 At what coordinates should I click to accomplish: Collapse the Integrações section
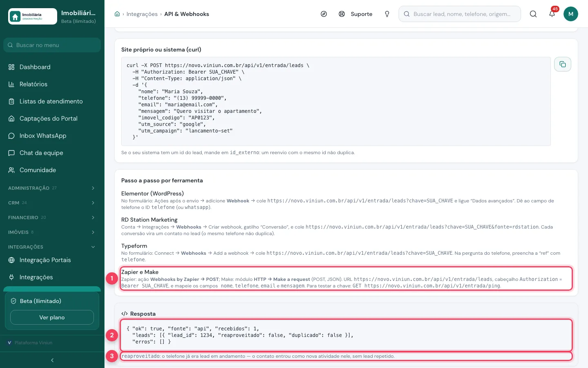tap(52, 247)
